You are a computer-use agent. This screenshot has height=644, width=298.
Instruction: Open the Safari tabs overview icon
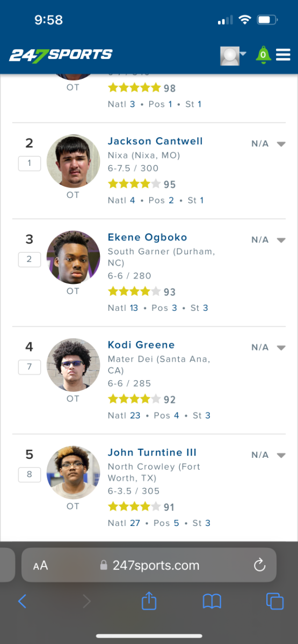pos(275,601)
